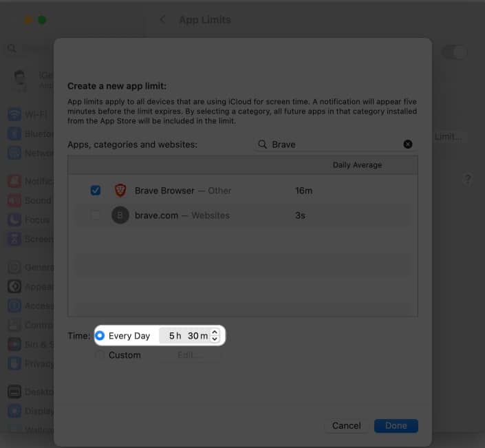Image resolution: width=485 pixels, height=448 pixels.
Task: Click the 5 h hours field
Action: click(175, 336)
